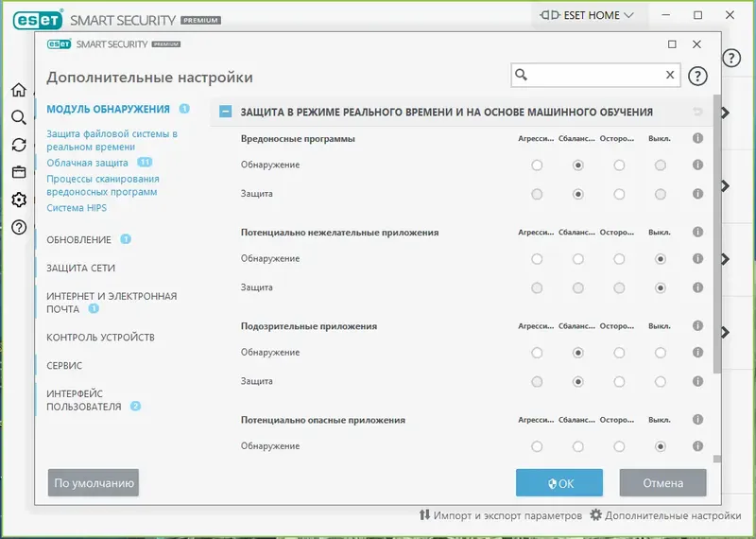Set unsafe apps Обнаружение to Сбалансированный
This screenshot has height=539, width=756.
577,447
